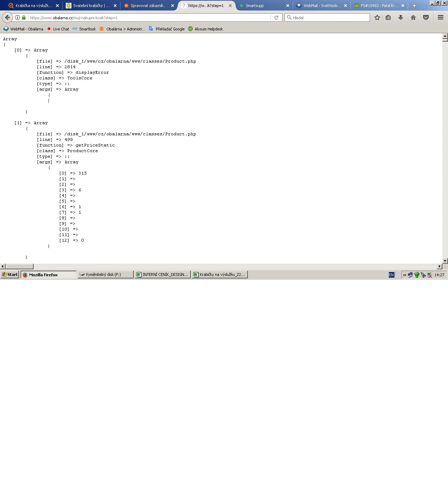Click the green padlock security icon
This screenshot has height=484, width=448.
[x=24, y=17]
